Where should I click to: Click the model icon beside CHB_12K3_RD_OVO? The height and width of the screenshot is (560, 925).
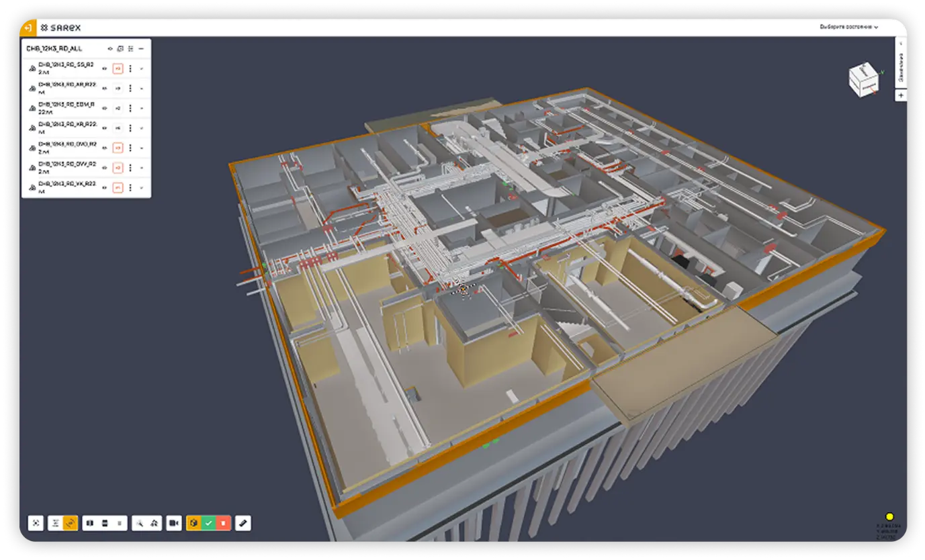tap(32, 148)
